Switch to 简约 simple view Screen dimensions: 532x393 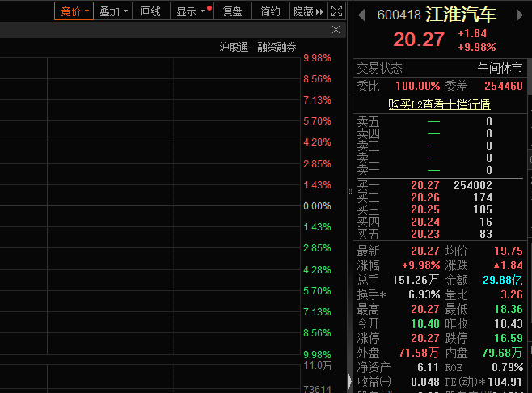(x=270, y=11)
